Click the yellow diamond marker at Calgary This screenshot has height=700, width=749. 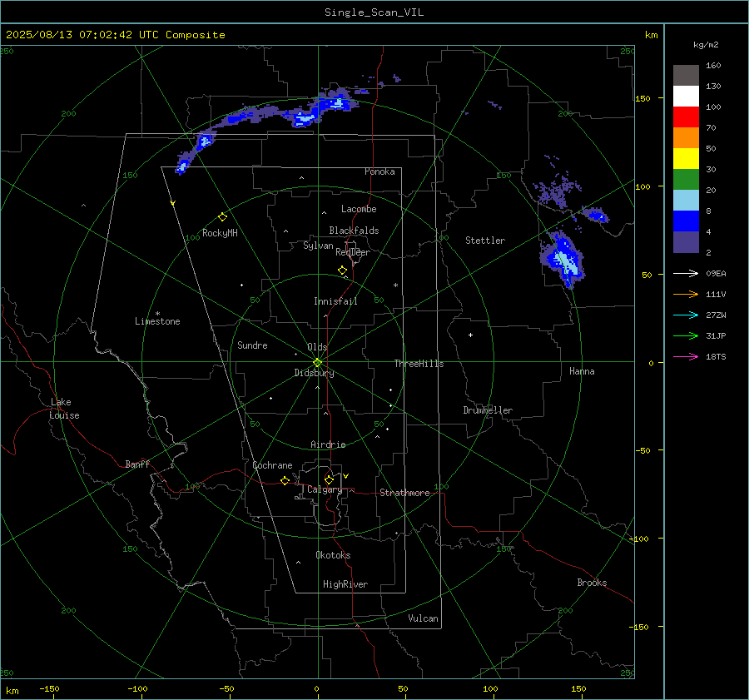(329, 479)
